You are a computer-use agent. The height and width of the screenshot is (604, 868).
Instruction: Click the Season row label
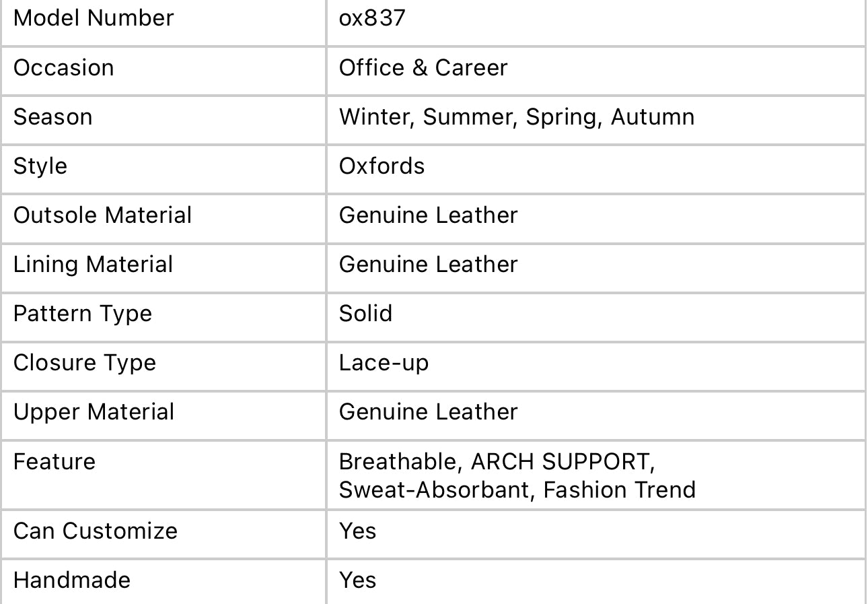tap(53, 117)
